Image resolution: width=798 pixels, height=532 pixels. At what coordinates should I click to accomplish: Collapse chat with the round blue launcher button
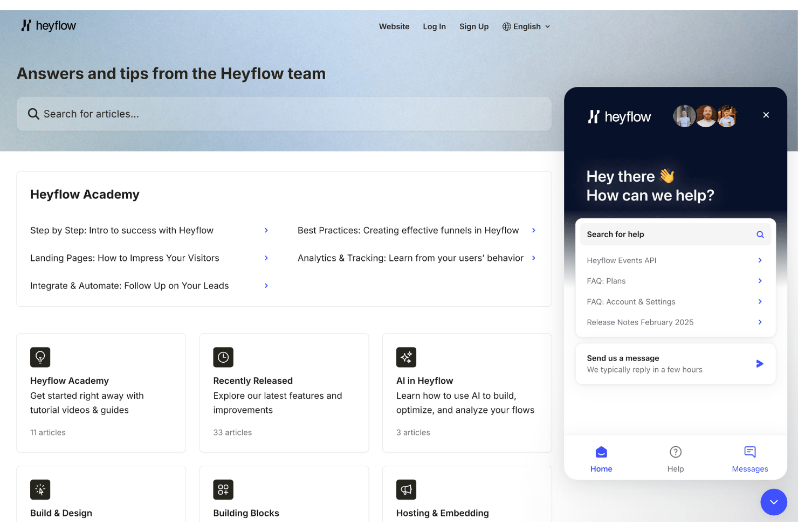[774, 502]
